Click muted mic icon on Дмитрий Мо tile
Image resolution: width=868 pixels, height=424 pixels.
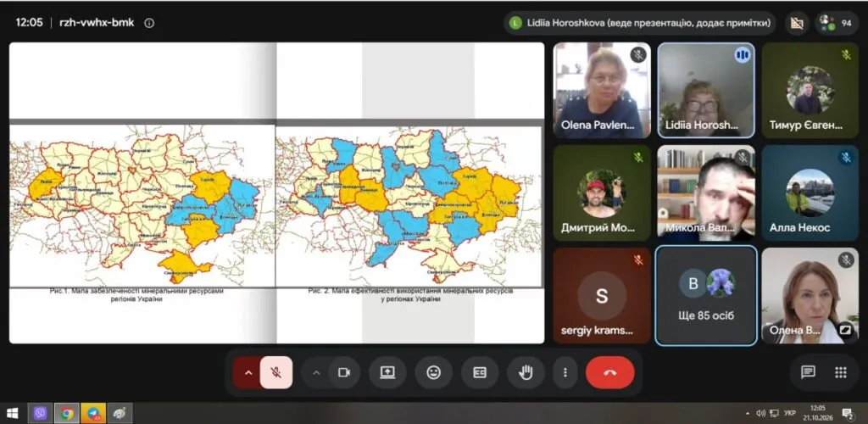638,158
